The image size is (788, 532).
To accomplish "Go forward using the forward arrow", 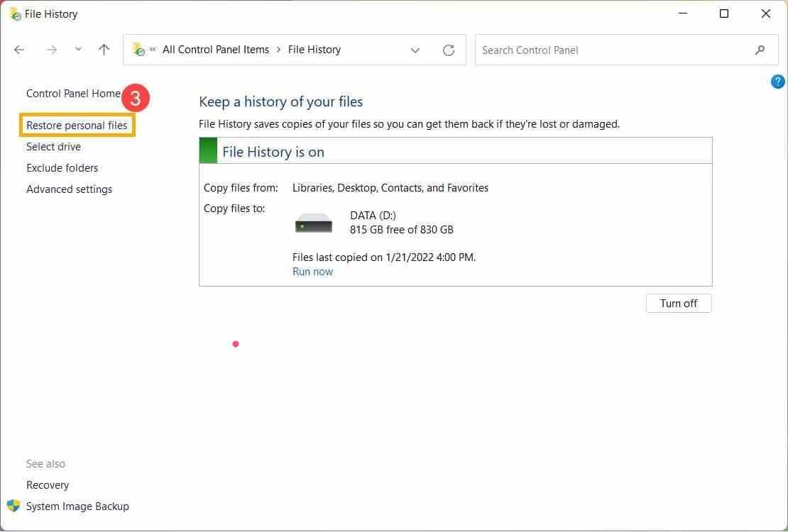I will tap(51, 50).
